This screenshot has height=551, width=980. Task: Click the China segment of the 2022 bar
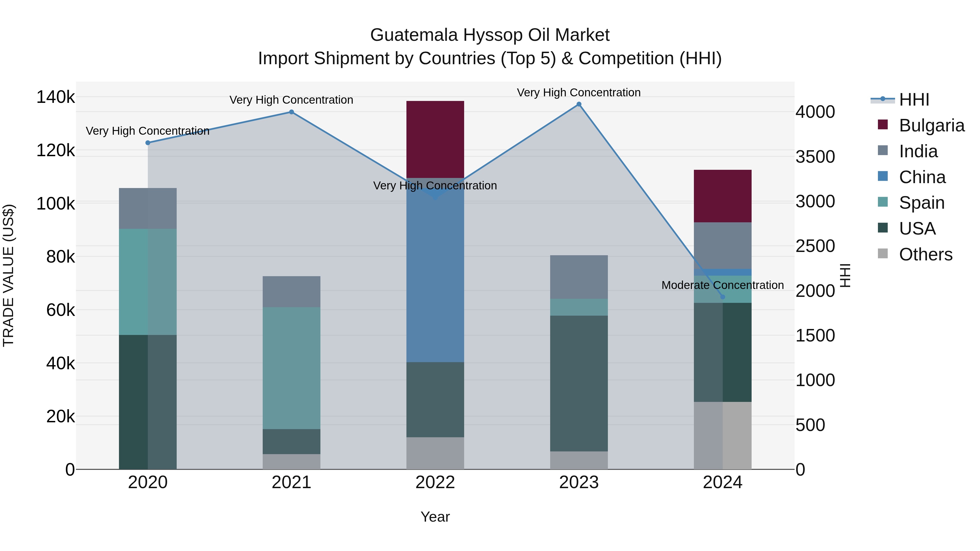click(x=435, y=275)
